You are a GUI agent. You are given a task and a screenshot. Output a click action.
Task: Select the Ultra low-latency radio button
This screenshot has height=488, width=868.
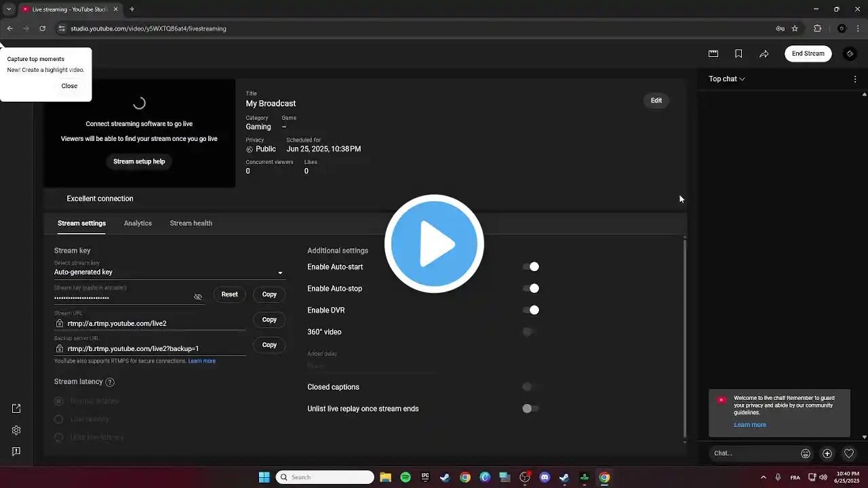pos(59,438)
